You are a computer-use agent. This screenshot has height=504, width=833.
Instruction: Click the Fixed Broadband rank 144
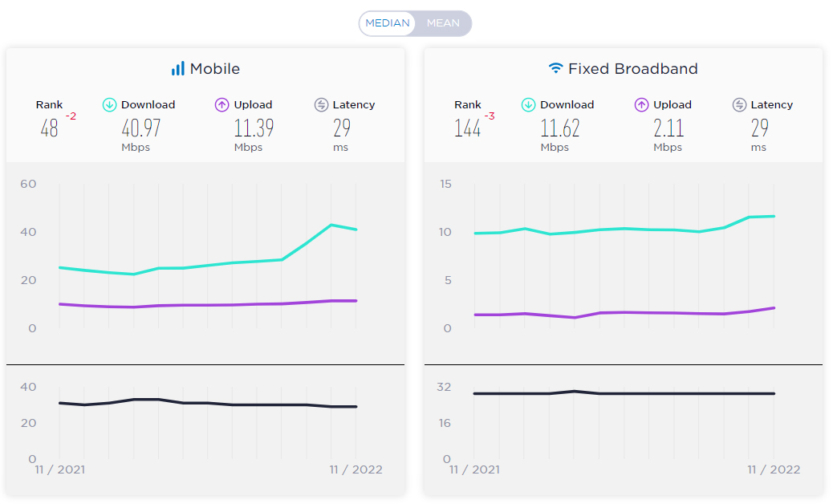468,128
